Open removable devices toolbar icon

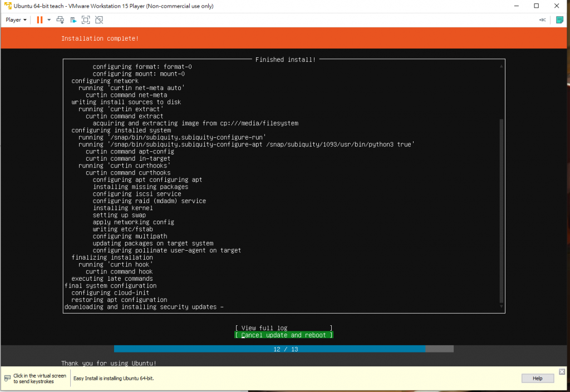[x=73, y=20]
